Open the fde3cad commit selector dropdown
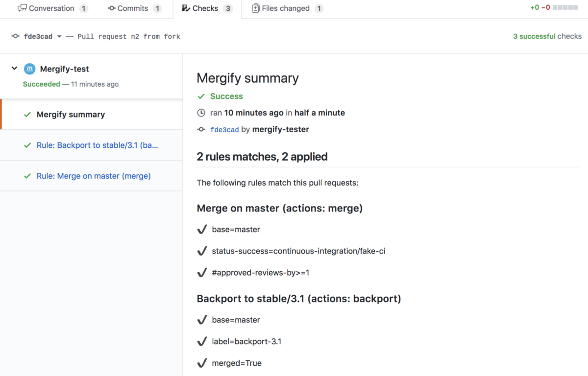Viewport: 588px width, 376px height. click(x=59, y=36)
